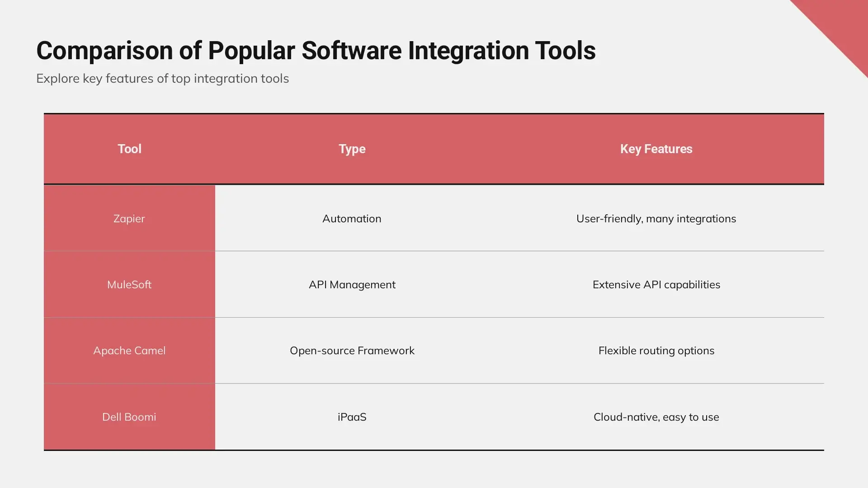This screenshot has width=868, height=488.
Task: Click the Automation type cell
Action: (352, 219)
